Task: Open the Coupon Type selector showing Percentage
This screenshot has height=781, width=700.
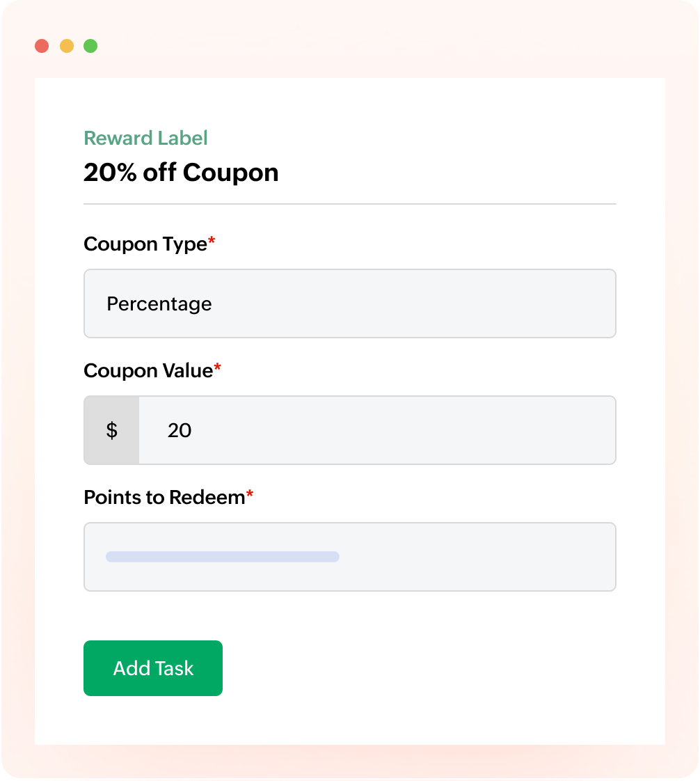Action: pos(349,303)
